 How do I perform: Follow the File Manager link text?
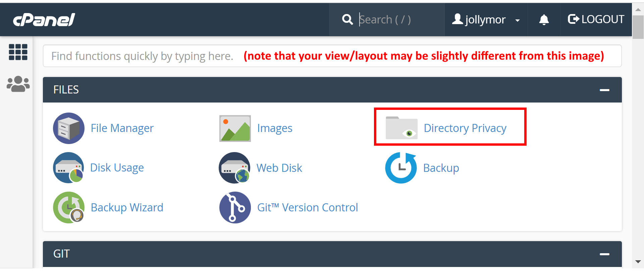(x=122, y=128)
